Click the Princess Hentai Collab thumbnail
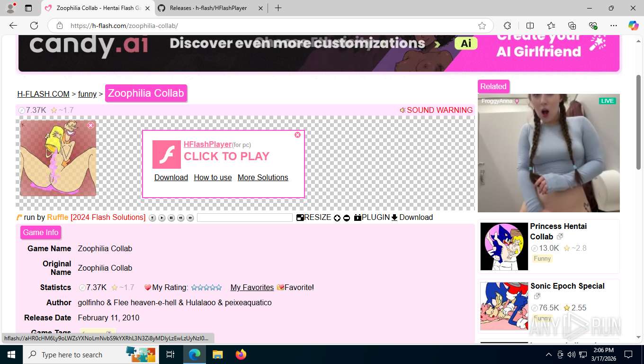Viewport: 644px width, 364px height. [x=504, y=246]
